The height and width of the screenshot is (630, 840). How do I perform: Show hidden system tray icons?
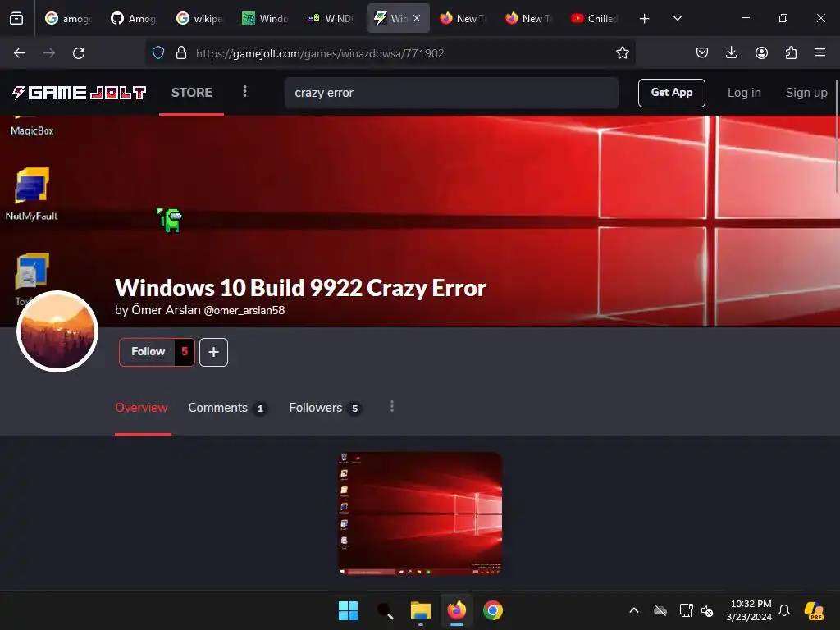pyautogui.click(x=634, y=610)
